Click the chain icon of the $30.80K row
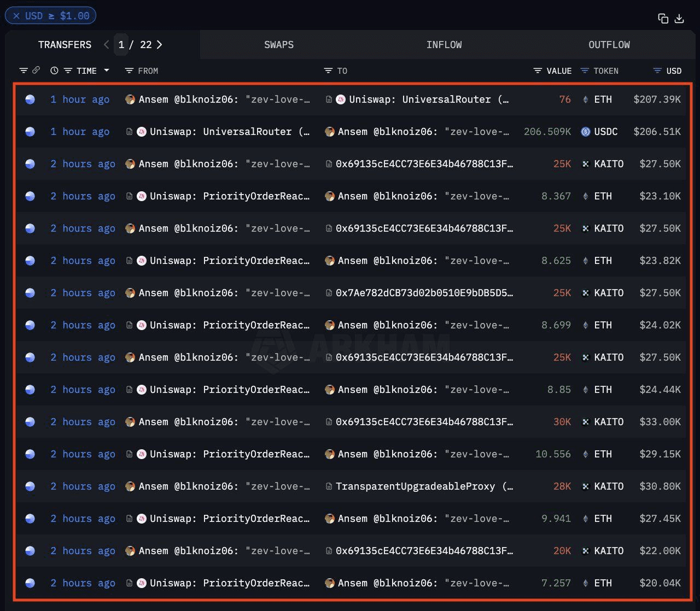The width and height of the screenshot is (700, 611). [30, 486]
